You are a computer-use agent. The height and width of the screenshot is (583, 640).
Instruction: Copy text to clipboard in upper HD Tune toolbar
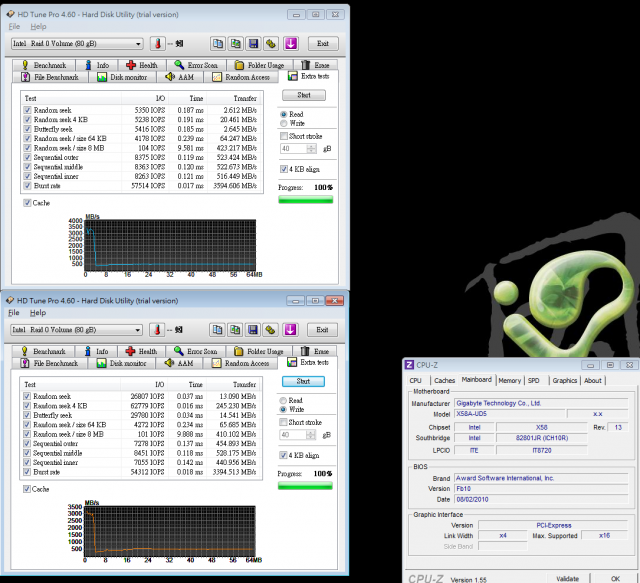pyautogui.click(x=218, y=44)
